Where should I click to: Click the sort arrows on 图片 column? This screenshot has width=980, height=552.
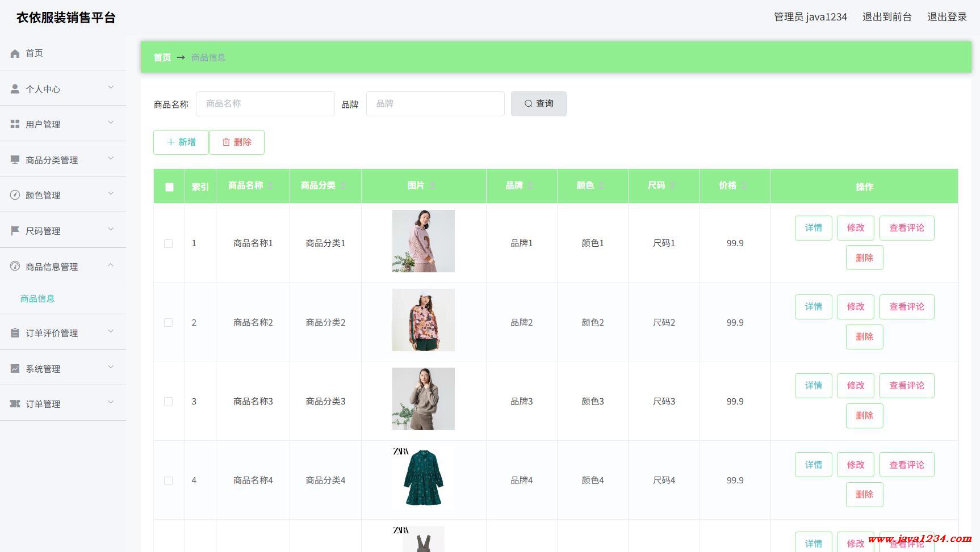tap(432, 186)
